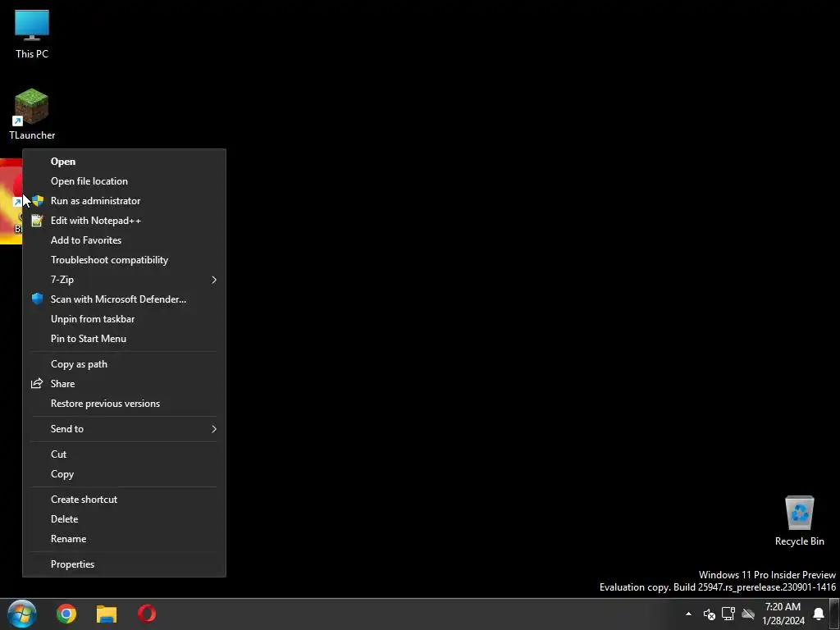Select the Recycle Bin desktop icon
The height and width of the screenshot is (630, 840).
pos(799,521)
